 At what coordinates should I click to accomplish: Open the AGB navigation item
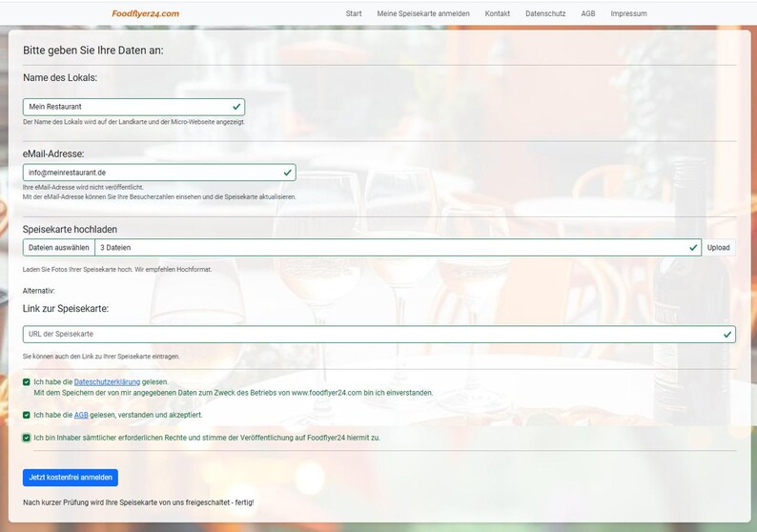click(587, 13)
